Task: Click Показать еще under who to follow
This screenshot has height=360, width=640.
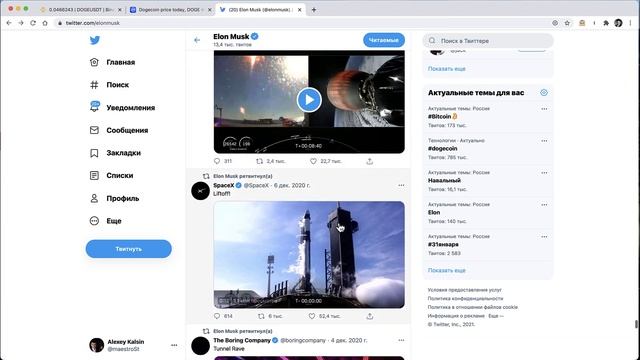Action: [x=447, y=69]
